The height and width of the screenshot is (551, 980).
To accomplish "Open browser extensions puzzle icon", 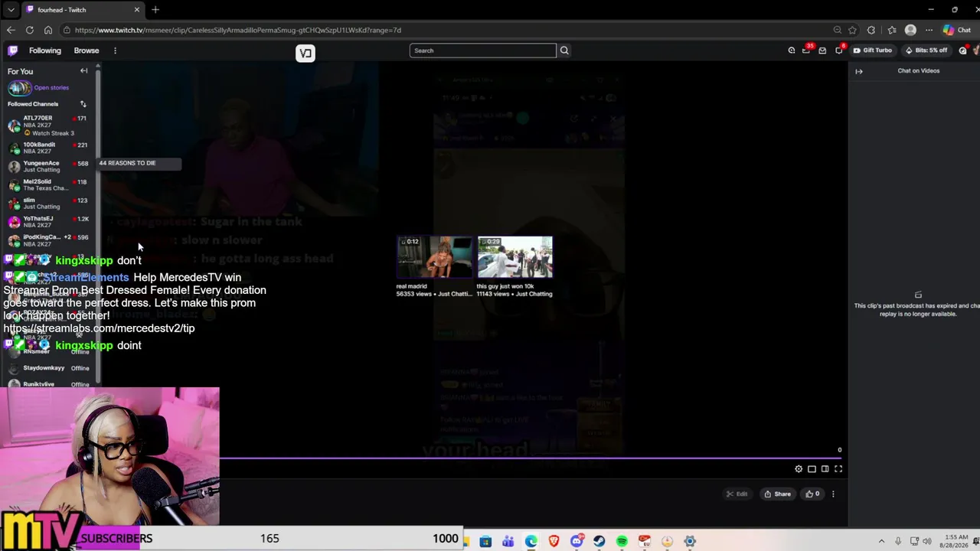I will (871, 30).
